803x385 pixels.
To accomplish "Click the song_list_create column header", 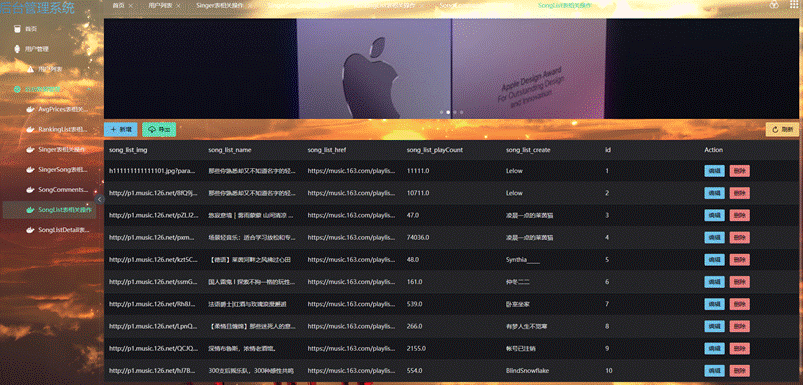I will (x=528, y=150).
